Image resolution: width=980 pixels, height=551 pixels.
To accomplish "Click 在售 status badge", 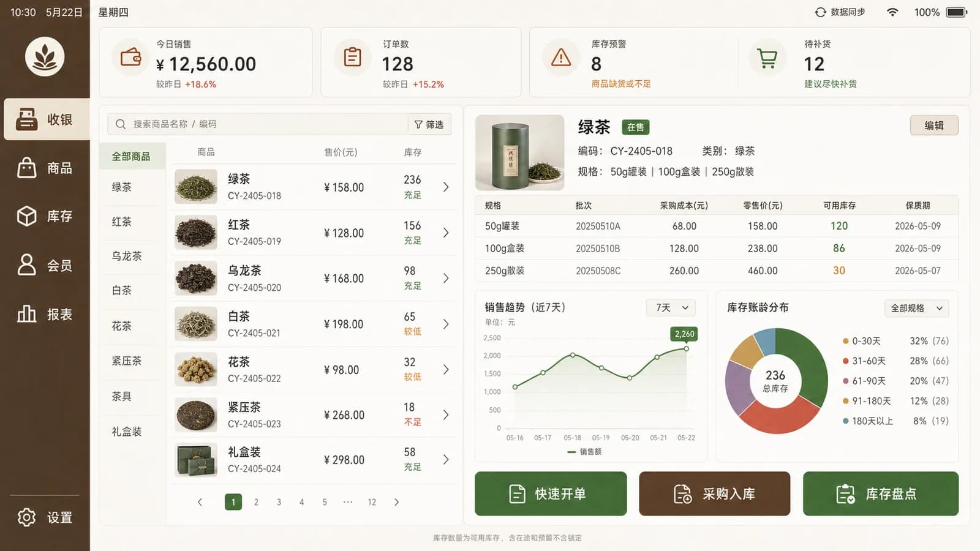I will pos(636,127).
